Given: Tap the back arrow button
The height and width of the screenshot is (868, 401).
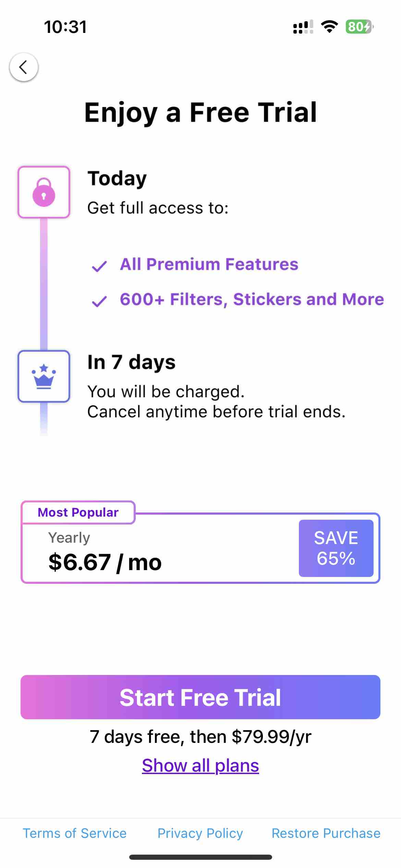Looking at the screenshot, I should pos(24,67).
